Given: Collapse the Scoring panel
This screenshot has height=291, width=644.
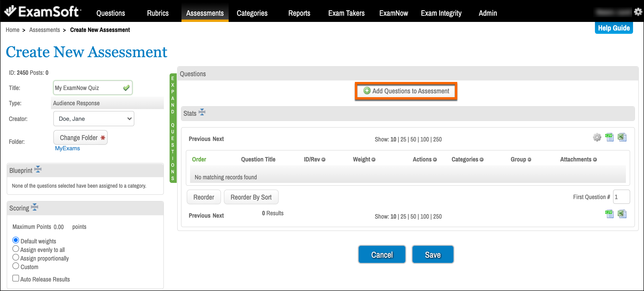Looking at the screenshot, I should click(x=35, y=207).
